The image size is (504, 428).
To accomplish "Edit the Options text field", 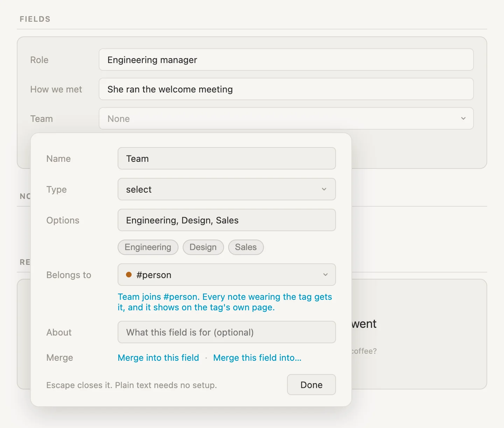I will [226, 220].
